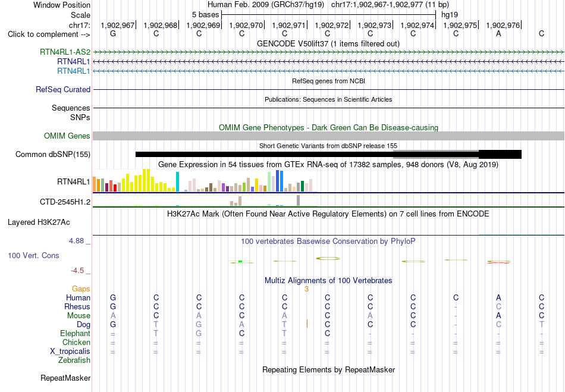The width and height of the screenshot is (565, 392).
Task: Select the Dog species label
Action: click(84, 325)
